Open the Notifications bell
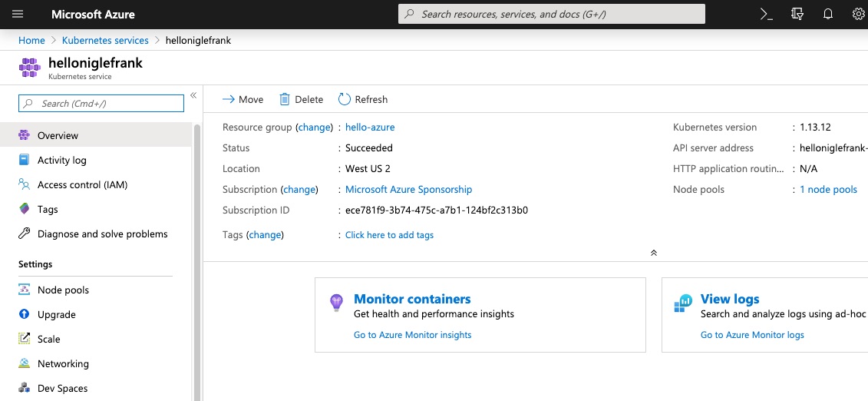Image resolution: width=868 pixels, height=401 pixels. pyautogui.click(x=827, y=15)
